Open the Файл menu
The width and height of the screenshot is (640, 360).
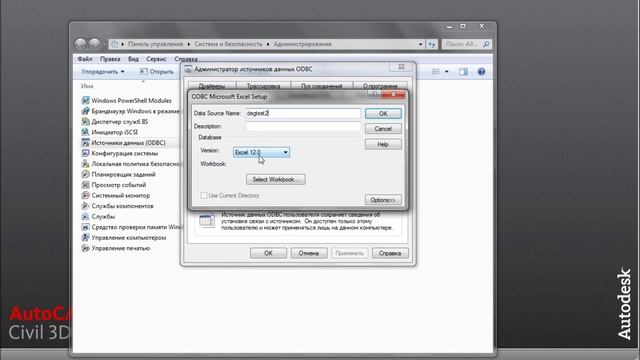coord(85,59)
